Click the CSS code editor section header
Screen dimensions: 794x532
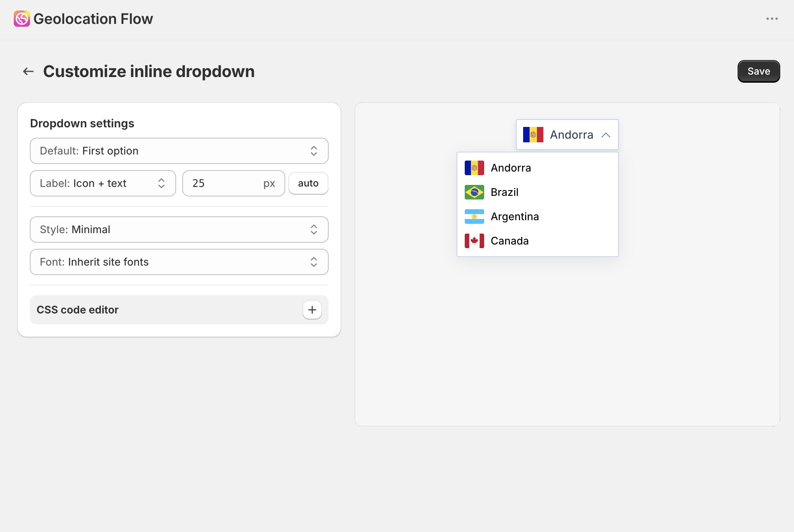[x=78, y=309]
